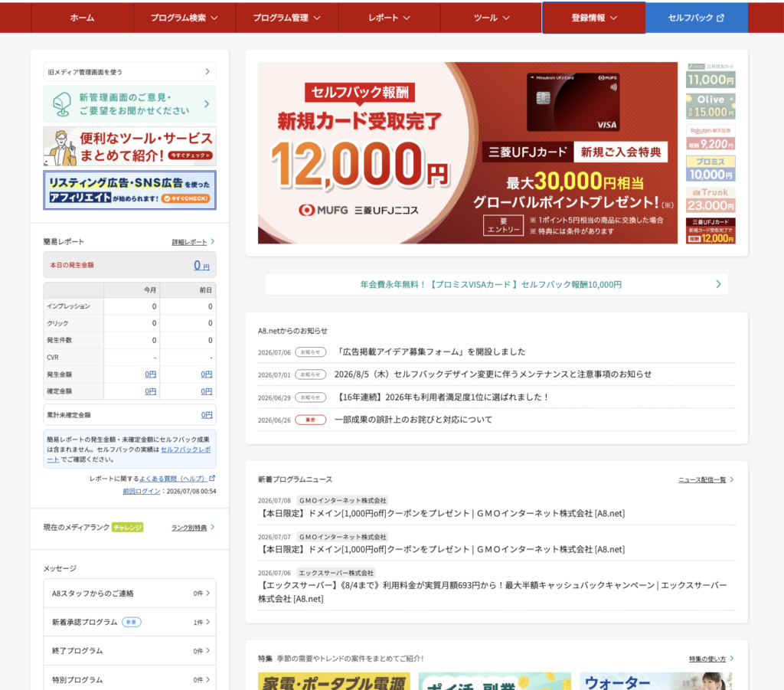Viewport: 784px width, 690px height.
Task: Click the external link icon beside セルフバック
Action: 720,18
